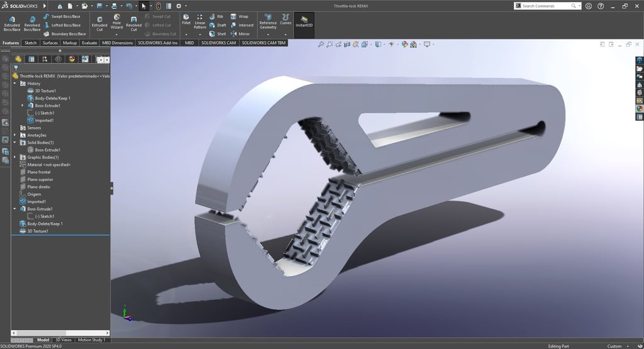Screen dimensions: 644x349
Task: Open the Appearances task pane icon
Action: 640,108
